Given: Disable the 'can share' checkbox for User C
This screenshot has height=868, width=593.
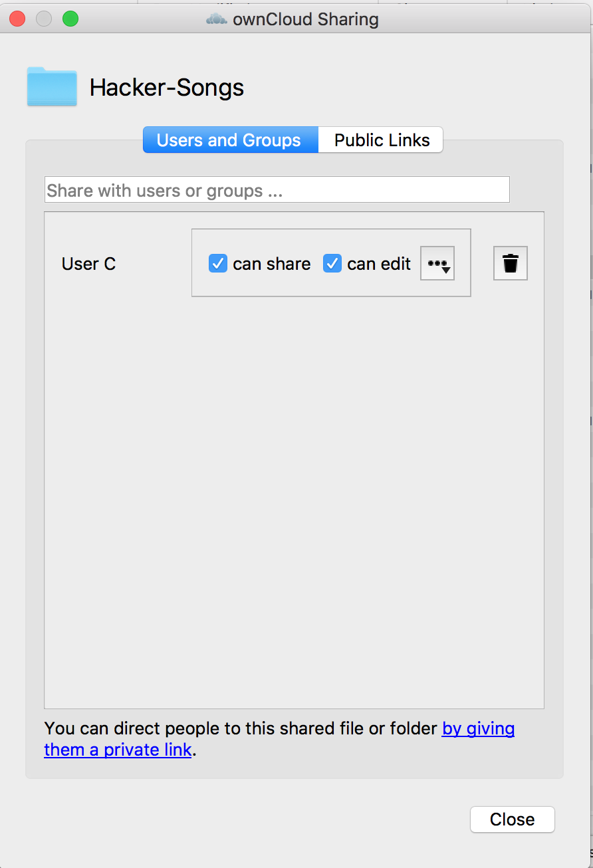Looking at the screenshot, I should (217, 263).
